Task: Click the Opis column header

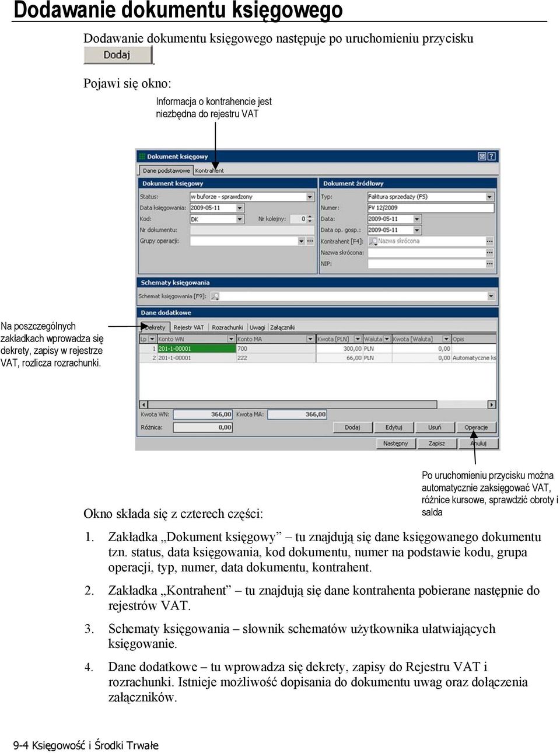Action: [x=474, y=339]
